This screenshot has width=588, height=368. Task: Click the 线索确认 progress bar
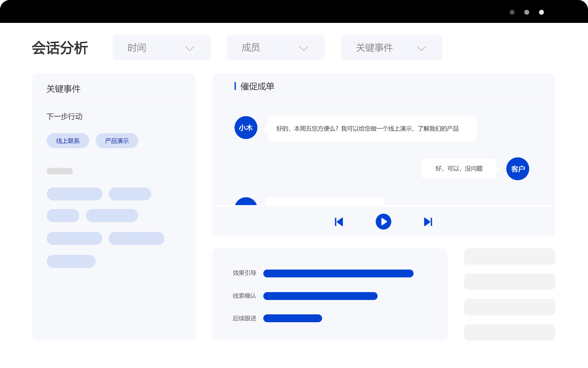point(320,296)
